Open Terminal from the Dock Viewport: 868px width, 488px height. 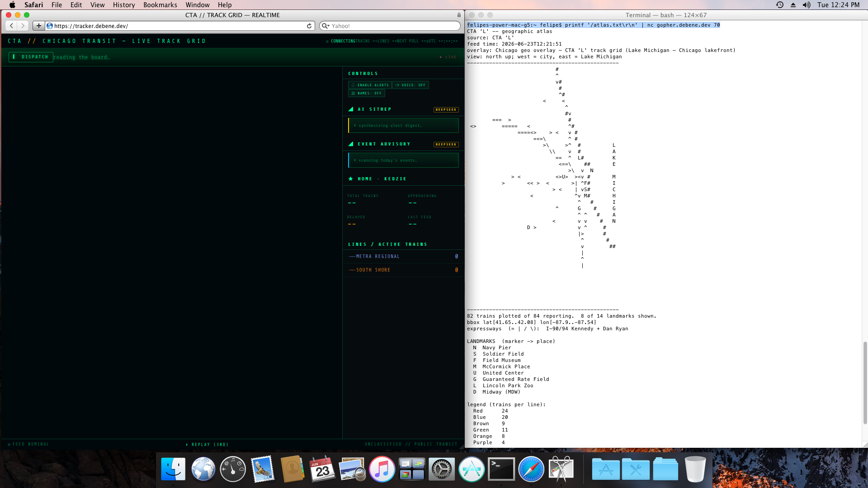click(501, 469)
